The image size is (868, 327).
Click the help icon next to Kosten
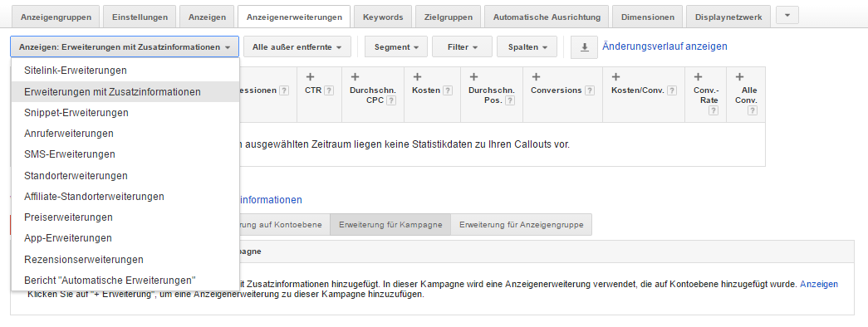[448, 90]
